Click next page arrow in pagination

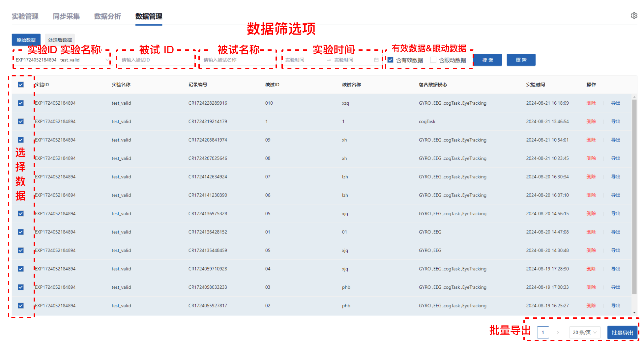pos(558,333)
